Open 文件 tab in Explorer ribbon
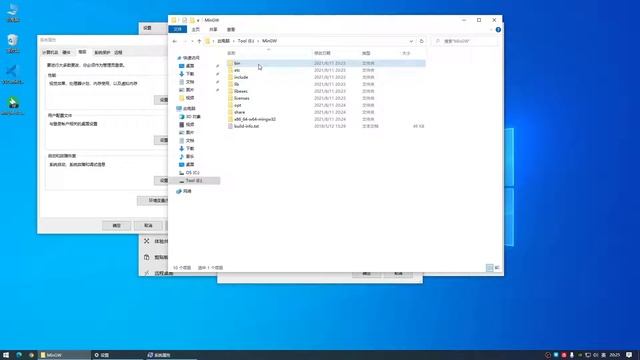Screen dimensions: 640x360 pos(178,29)
